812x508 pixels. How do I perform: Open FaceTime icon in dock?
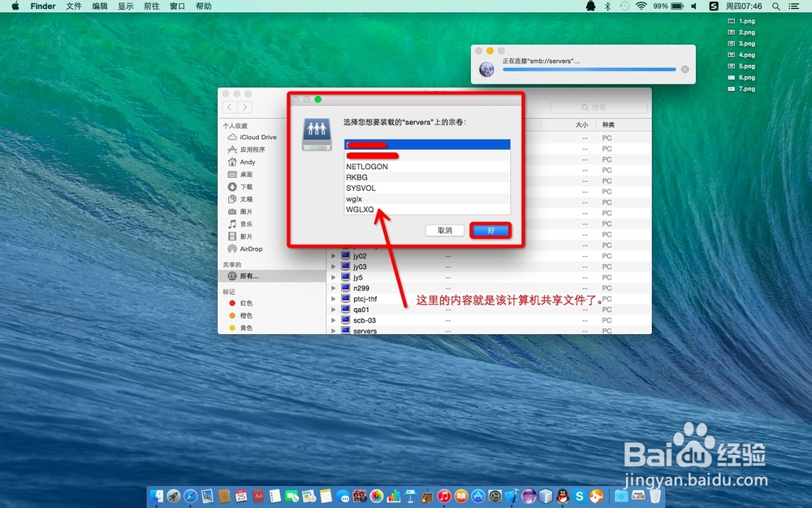[292, 496]
